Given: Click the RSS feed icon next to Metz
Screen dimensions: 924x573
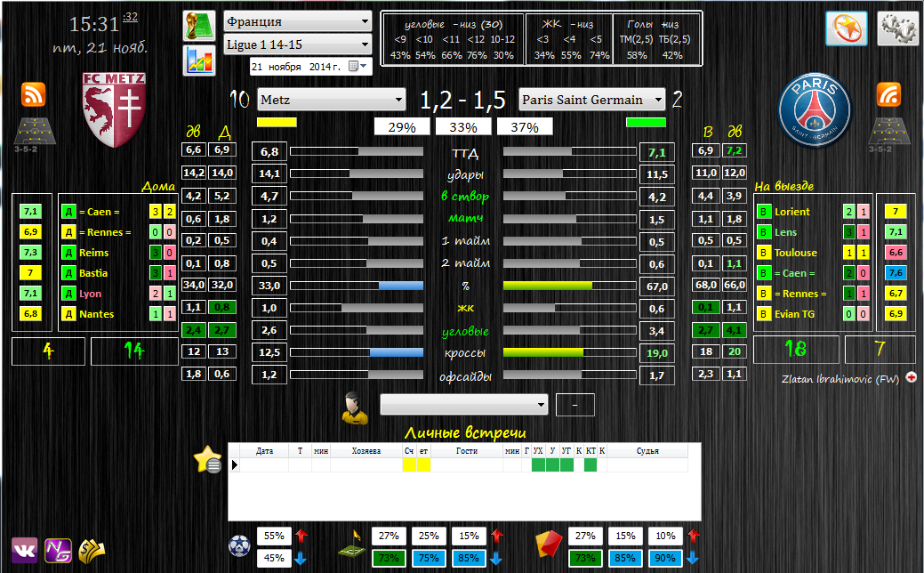Looking at the screenshot, I should click(x=33, y=94).
